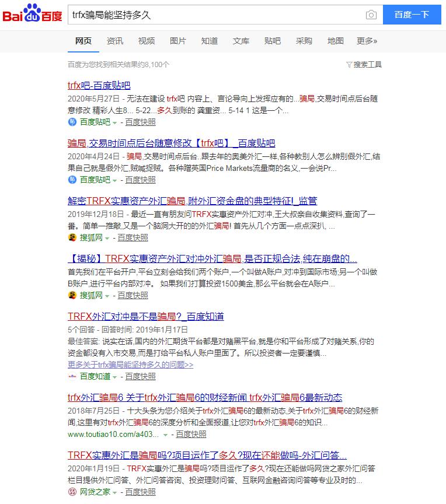Open 百度快照 of 解密TRFX result

(x=133, y=238)
